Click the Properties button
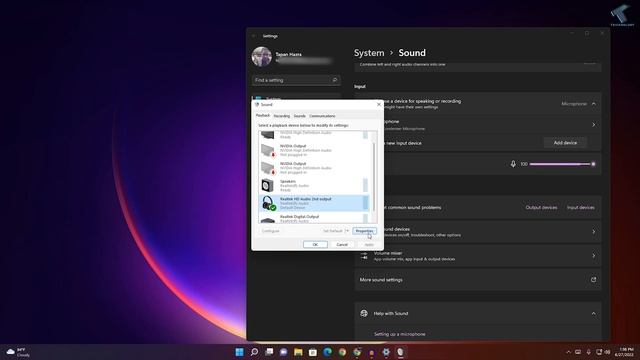The image size is (640, 360). [x=364, y=231]
